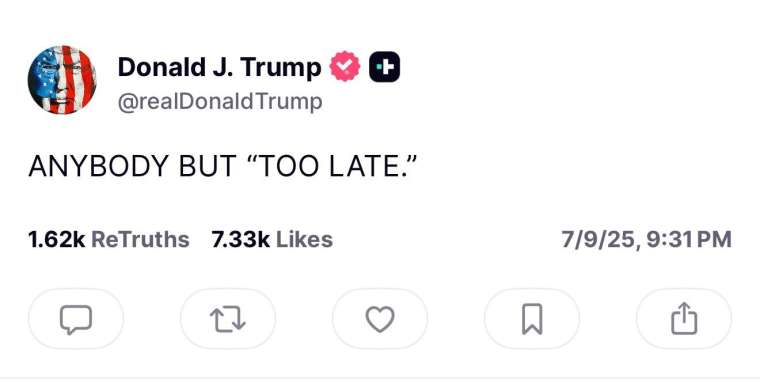
Task: ReTruth this post using the arrows icon
Action: [228, 319]
